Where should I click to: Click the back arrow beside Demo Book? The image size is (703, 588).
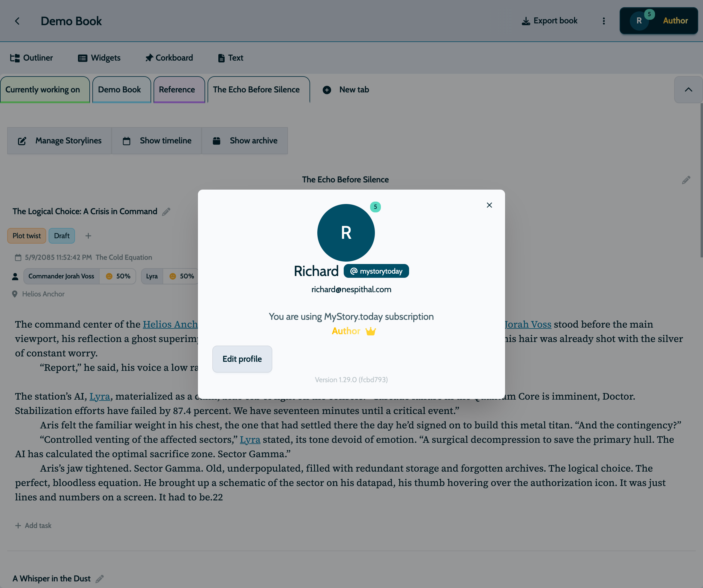17,21
